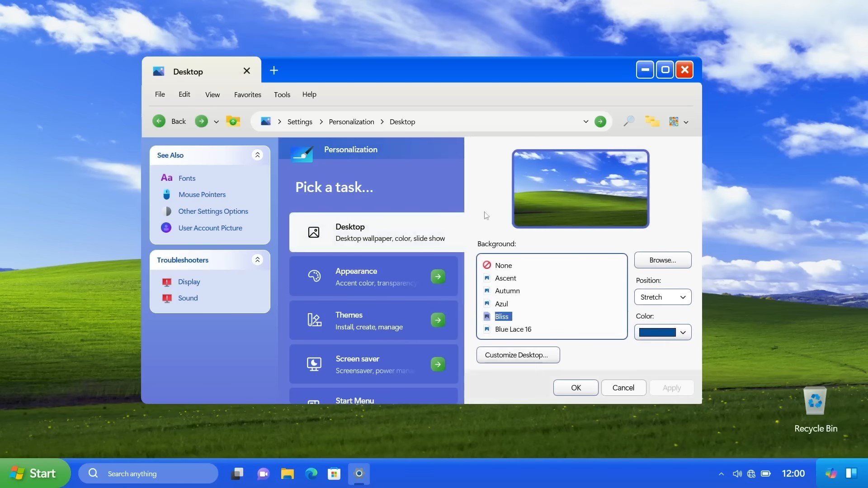This screenshot has width=868, height=488.
Task: Click the volume speaker tray icon
Action: pyautogui.click(x=737, y=474)
